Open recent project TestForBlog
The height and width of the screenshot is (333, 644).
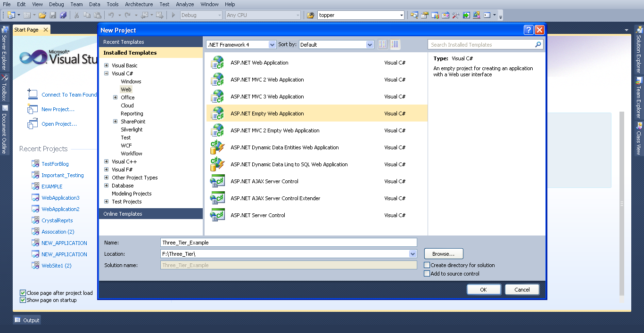click(55, 164)
